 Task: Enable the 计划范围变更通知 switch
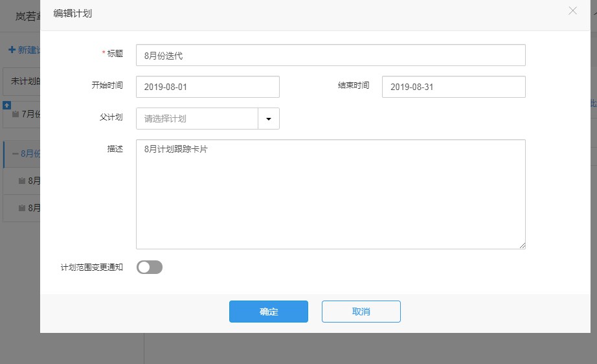coord(149,267)
